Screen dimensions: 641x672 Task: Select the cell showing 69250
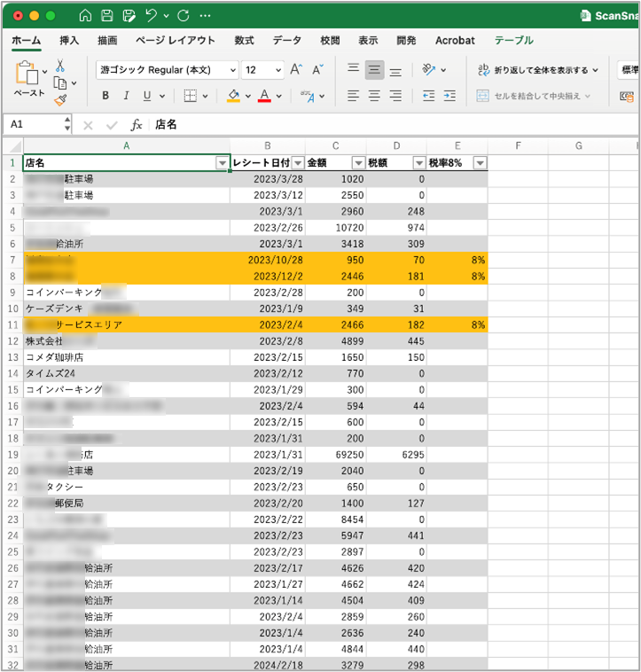335,454
